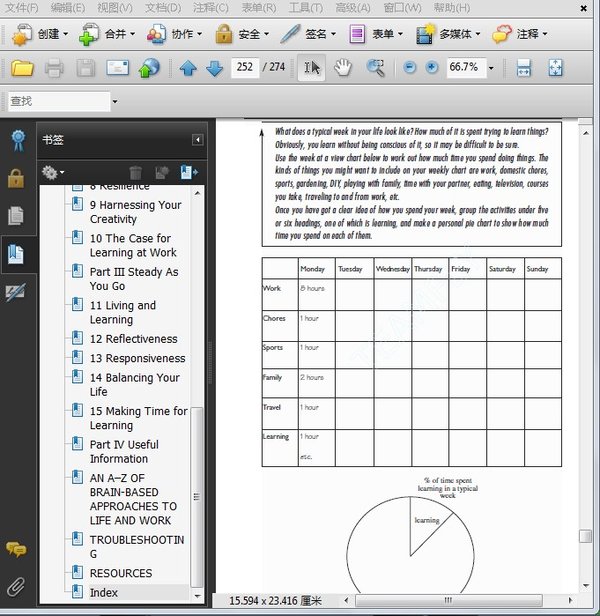This screenshot has height=616, width=600.
Task: Collapse the bookmarks panel arrow button
Action: 198,140
